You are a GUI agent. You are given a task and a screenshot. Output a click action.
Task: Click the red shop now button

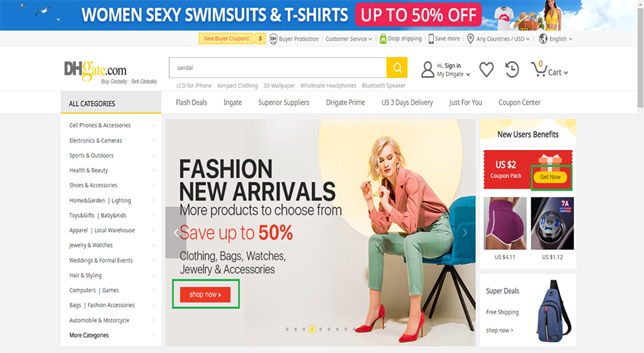(x=205, y=295)
